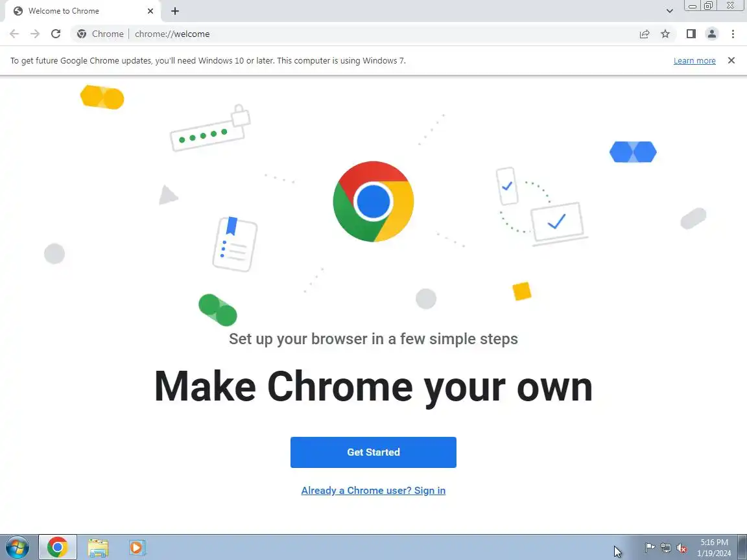This screenshot has height=560, width=747.
Task: Dismiss the Windows 7 update infobar
Action: [731, 60]
